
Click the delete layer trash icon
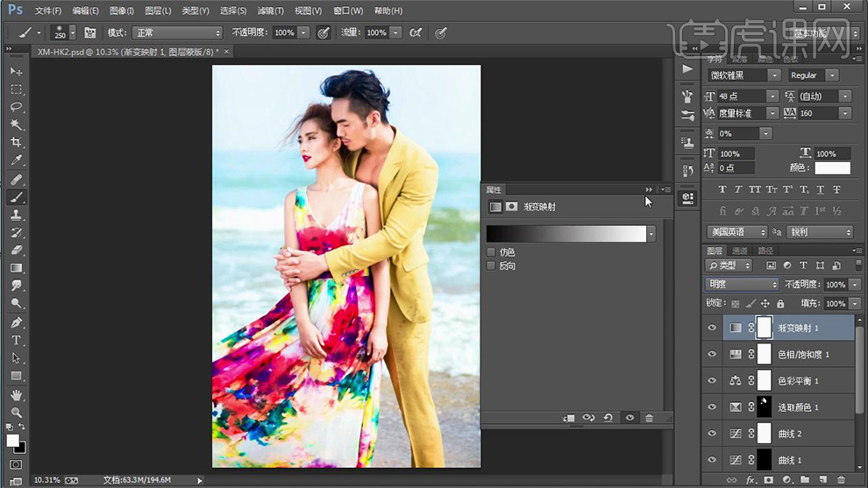pos(841,479)
